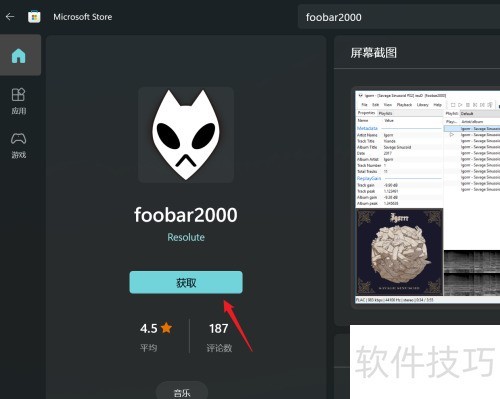Click the 屏幕截图 section heading
Screen dimensions: 500x399
(x=373, y=53)
